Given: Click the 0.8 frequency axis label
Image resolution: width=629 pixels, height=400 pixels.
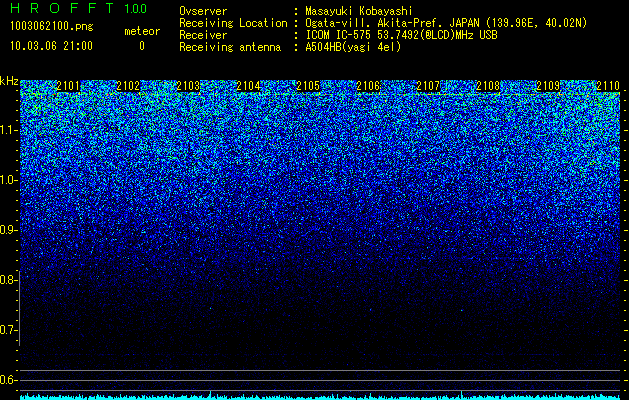Looking at the screenshot, I should tap(8, 280).
